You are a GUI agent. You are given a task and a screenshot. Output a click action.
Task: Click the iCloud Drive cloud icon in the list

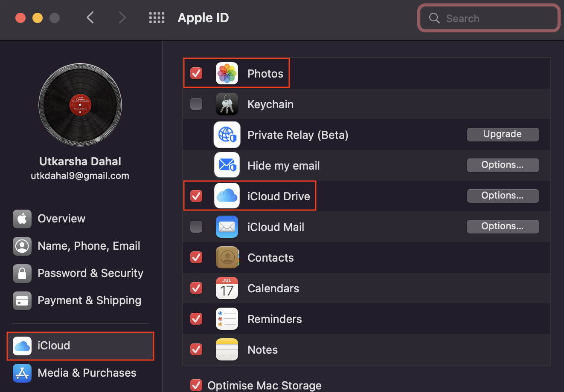pyautogui.click(x=227, y=196)
